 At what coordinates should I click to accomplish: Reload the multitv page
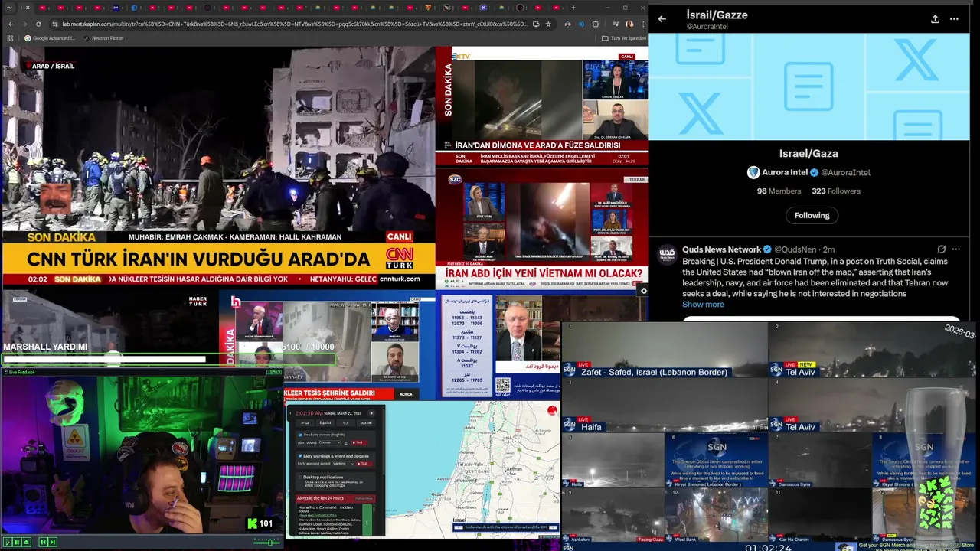pos(38,24)
